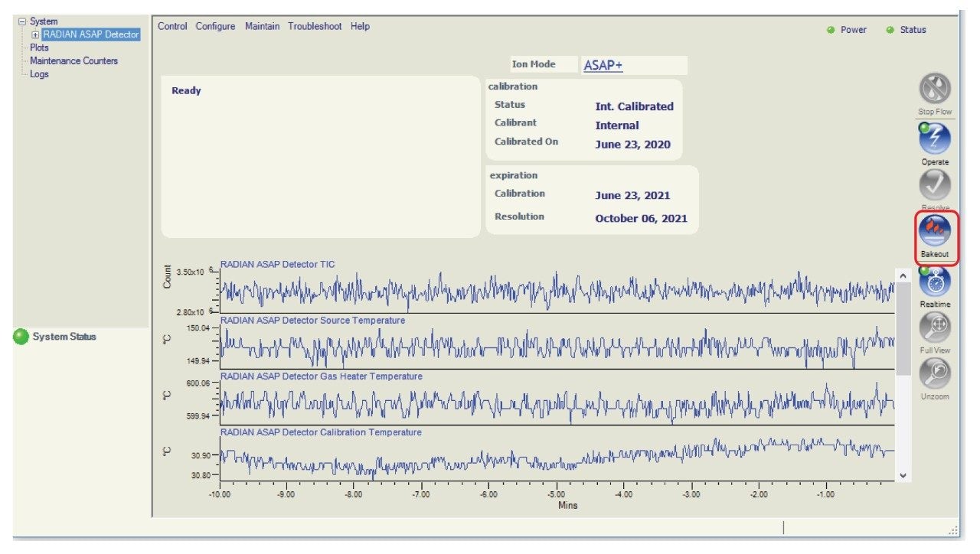Open the Configure menu
The height and width of the screenshot is (554, 980).
215,26
